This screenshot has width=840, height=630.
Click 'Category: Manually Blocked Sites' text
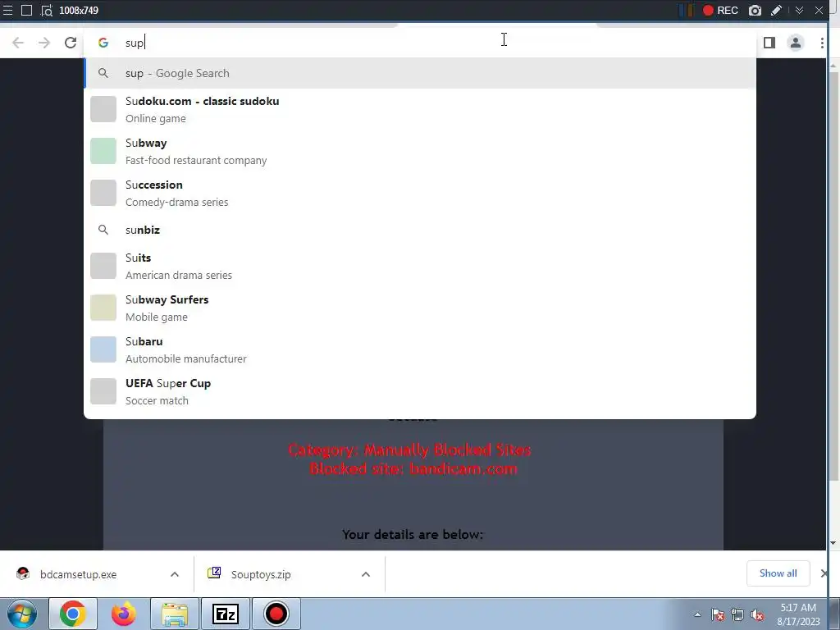410,450
